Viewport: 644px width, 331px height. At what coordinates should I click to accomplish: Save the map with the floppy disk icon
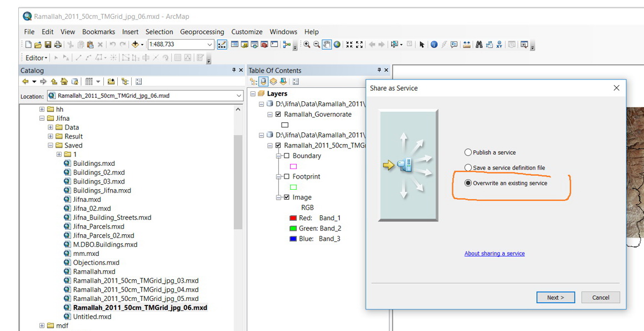[x=48, y=45]
